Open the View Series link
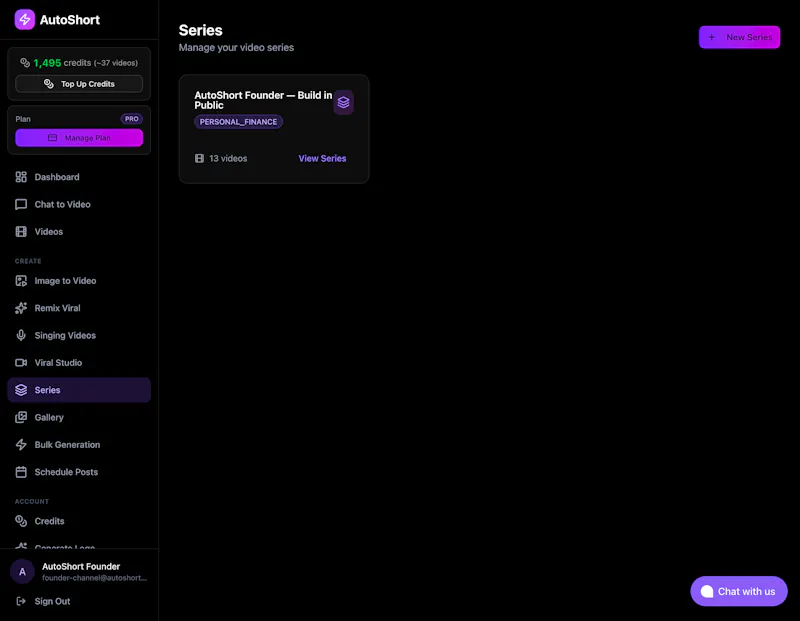This screenshot has width=800, height=621. (x=322, y=158)
